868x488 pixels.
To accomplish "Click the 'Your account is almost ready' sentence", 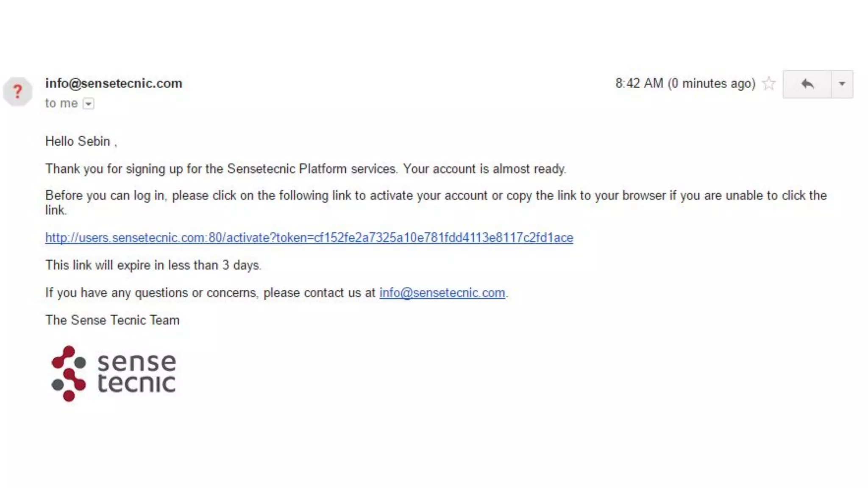I will tap(484, 169).
